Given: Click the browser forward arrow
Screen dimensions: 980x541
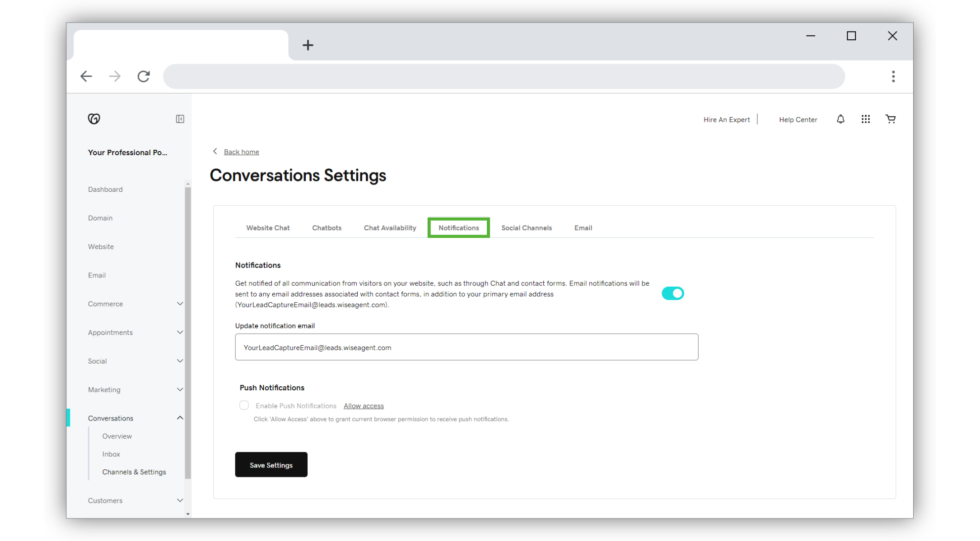Looking at the screenshot, I should point(115,76).
